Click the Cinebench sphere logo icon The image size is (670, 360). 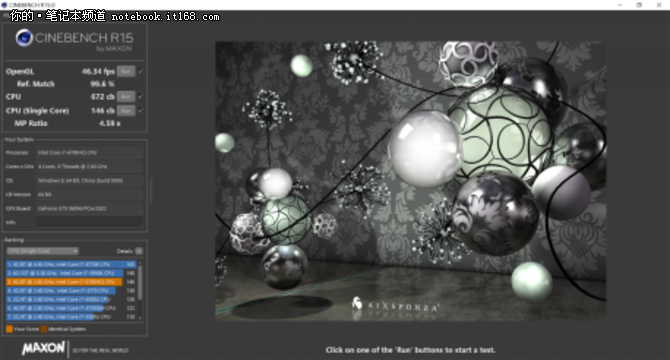24,38
